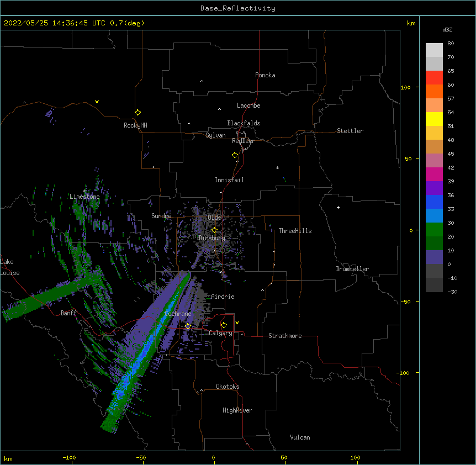Screen dimensions: 476x465
Task: Click the Calgary city label
Action: click(x=221, y=333)
